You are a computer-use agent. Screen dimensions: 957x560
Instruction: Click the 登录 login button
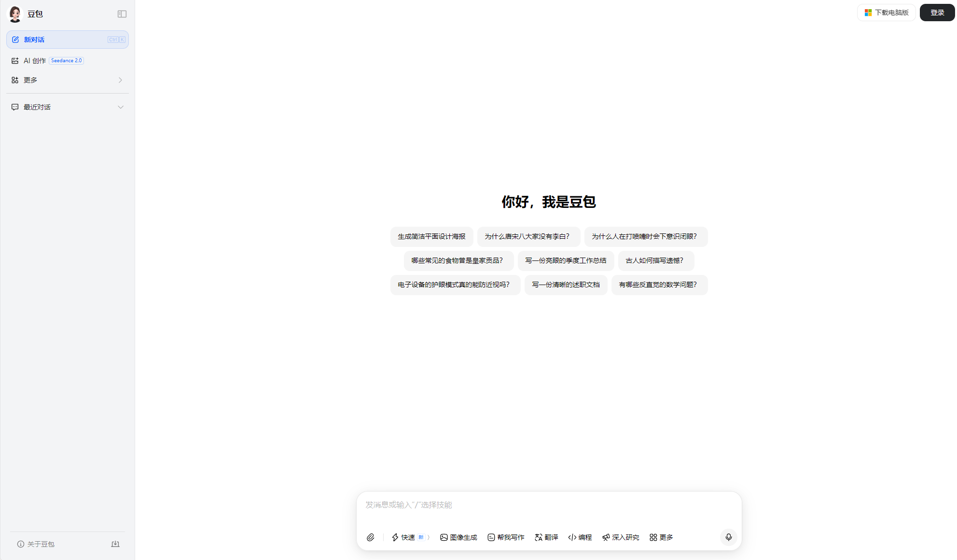click(x=937, y=13)
